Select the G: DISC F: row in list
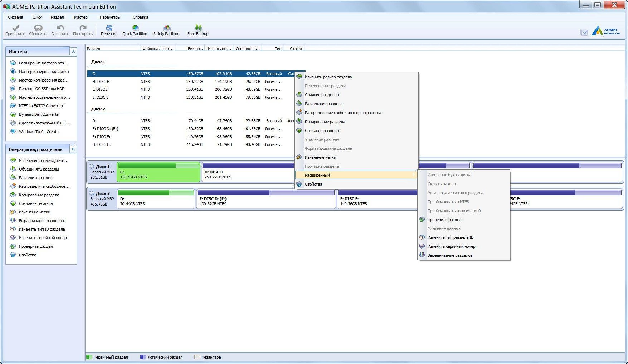This screenshot has width=628, height=364. click(196, 144)
